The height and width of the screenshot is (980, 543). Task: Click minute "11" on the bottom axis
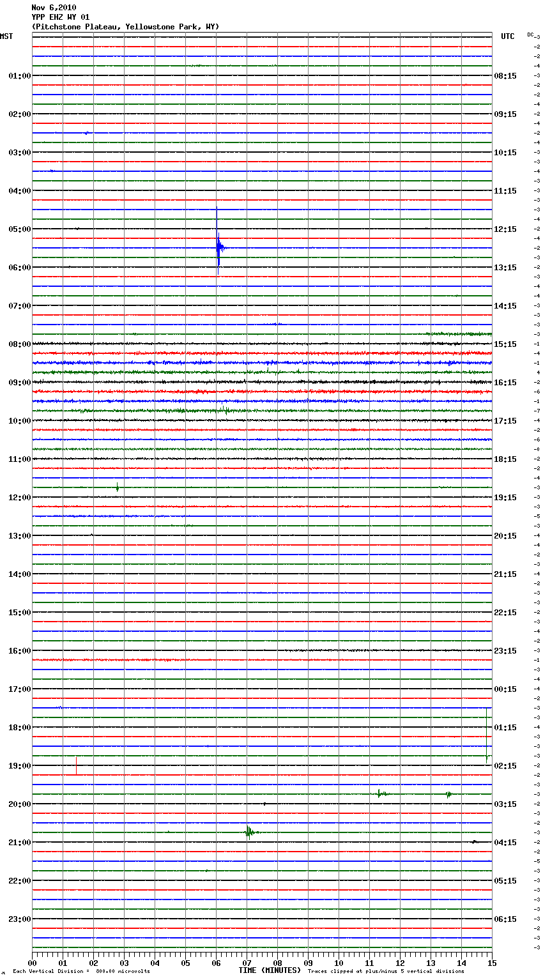369,963
